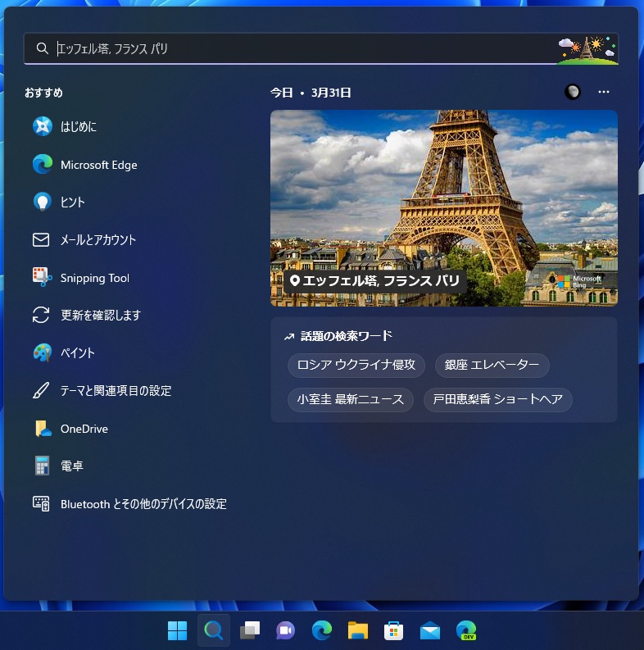Open the three-dot more options menu
Viewport: 644px width, 650px height.
click(x=604, y=92)
